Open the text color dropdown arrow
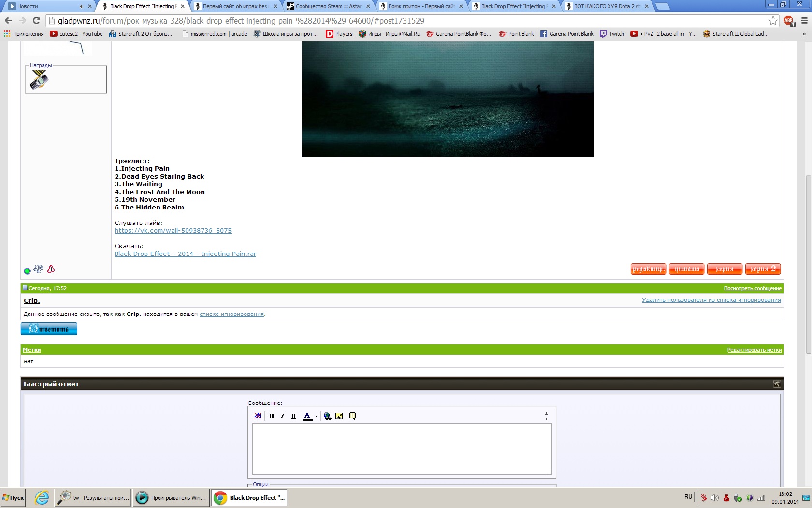812x508 pixels. [x=316, y=416]
